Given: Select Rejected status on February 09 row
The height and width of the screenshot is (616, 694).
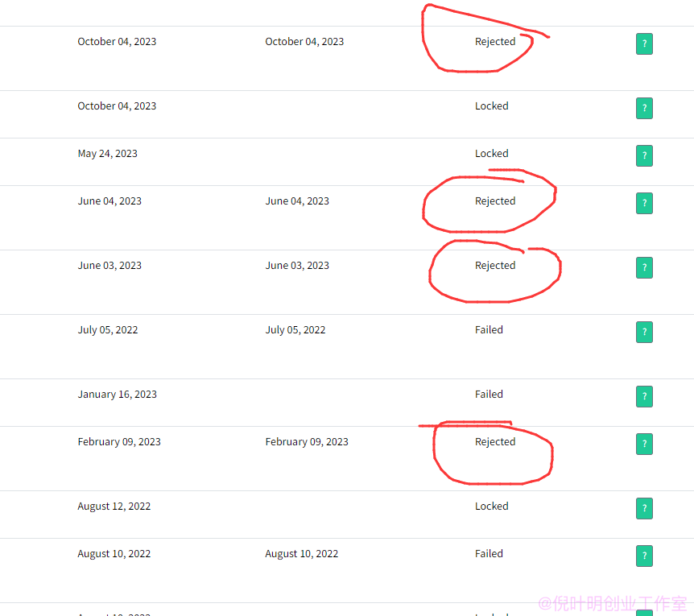Looking at the screenshot, I should pos(495,441).
